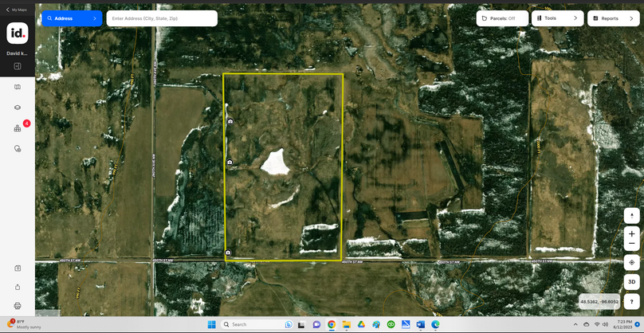Go back to My Maps

click(x=16, y=10)
